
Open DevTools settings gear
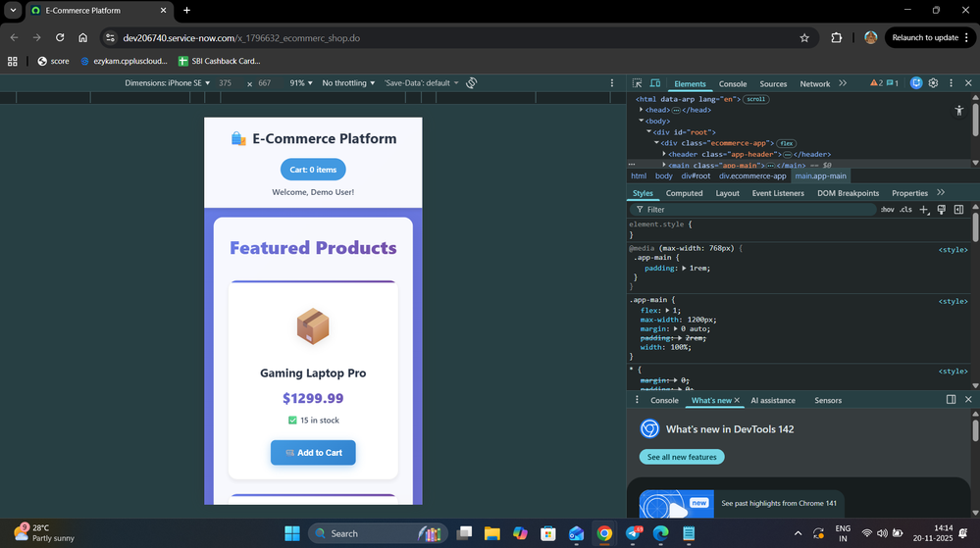pyautogui.click(x=933, y=83)
